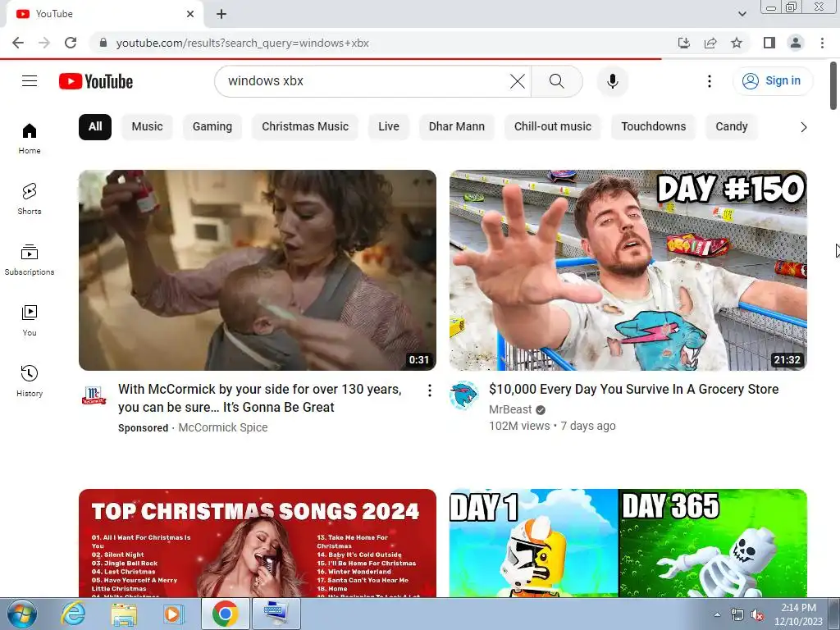Viewport: 840px width, 630px height.
Task: Select the Gaming filter chip
Action: [212, 127]
